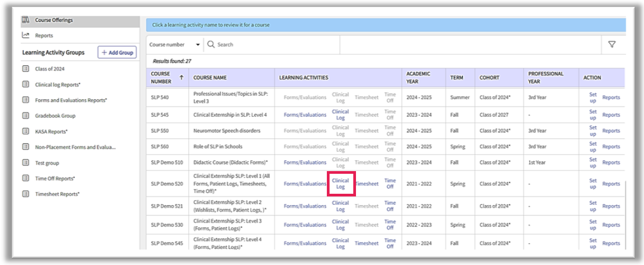Open Forms/Evaluations for SLP 545
Image resolution: width=644 pixels, height=265 pixels.
click(x=305, y=115)
